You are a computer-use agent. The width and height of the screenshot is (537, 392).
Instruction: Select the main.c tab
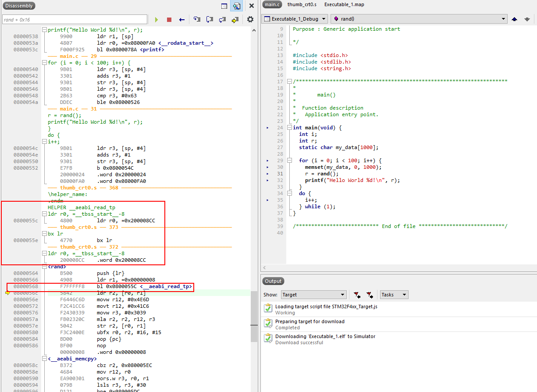click(272, 5)
